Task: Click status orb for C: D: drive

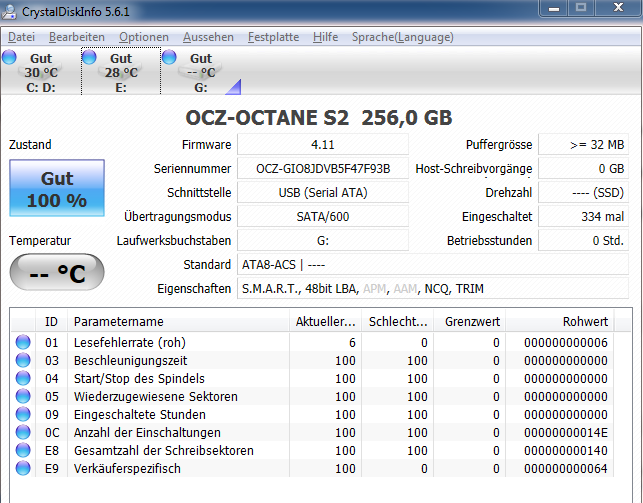Action: (9, 57)
